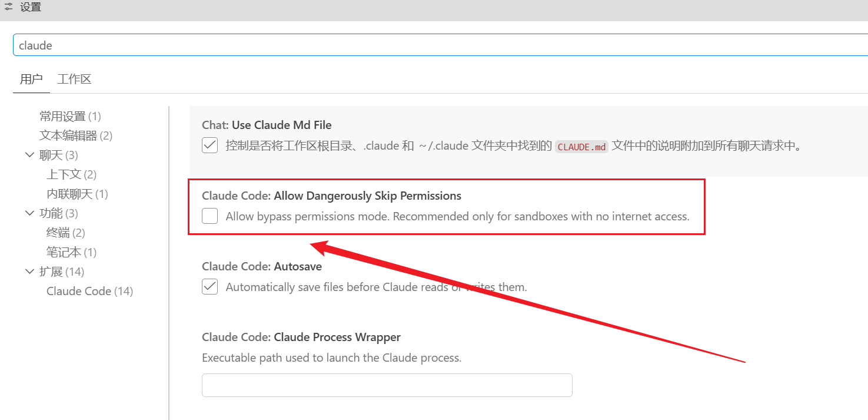Open the 上下文 (2) subcategory
The height and width of the screenshot is (420, 868).
[x=71, y=174]
